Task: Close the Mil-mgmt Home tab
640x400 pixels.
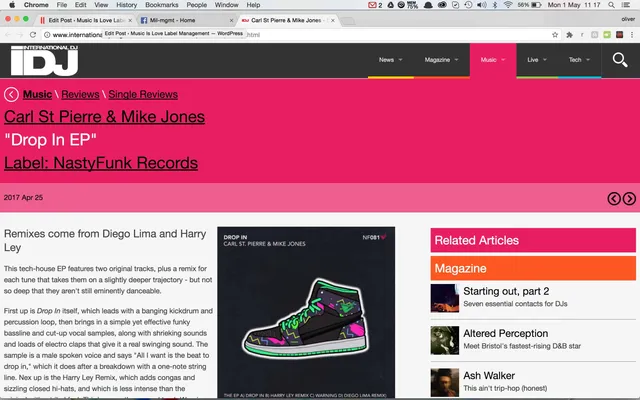Action: [x=231, y=20]
